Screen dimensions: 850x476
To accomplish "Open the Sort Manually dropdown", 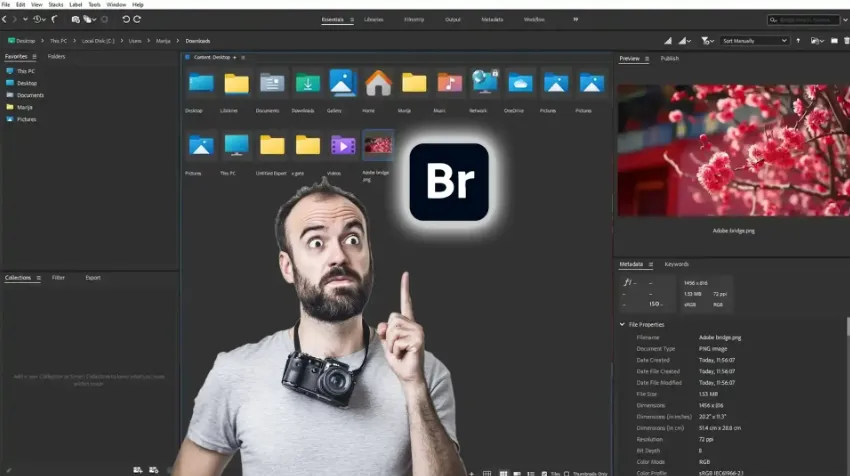I will tap(754, 41).
